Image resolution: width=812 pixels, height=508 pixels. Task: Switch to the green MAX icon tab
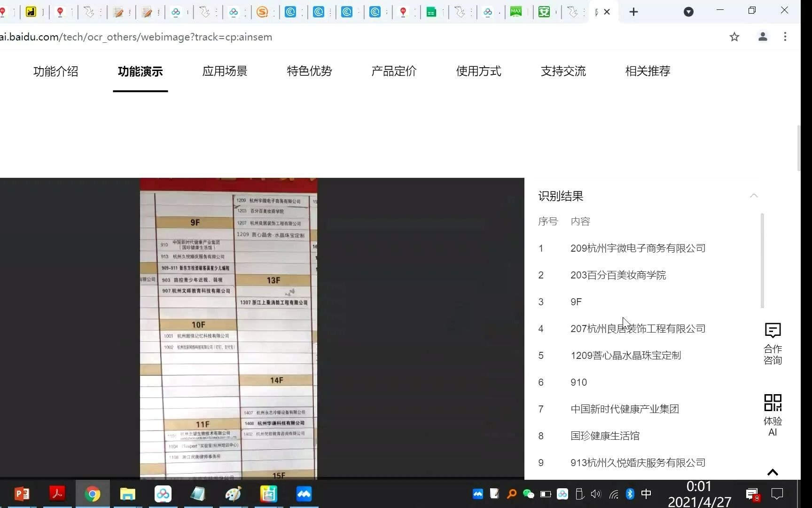coord(516,12)
